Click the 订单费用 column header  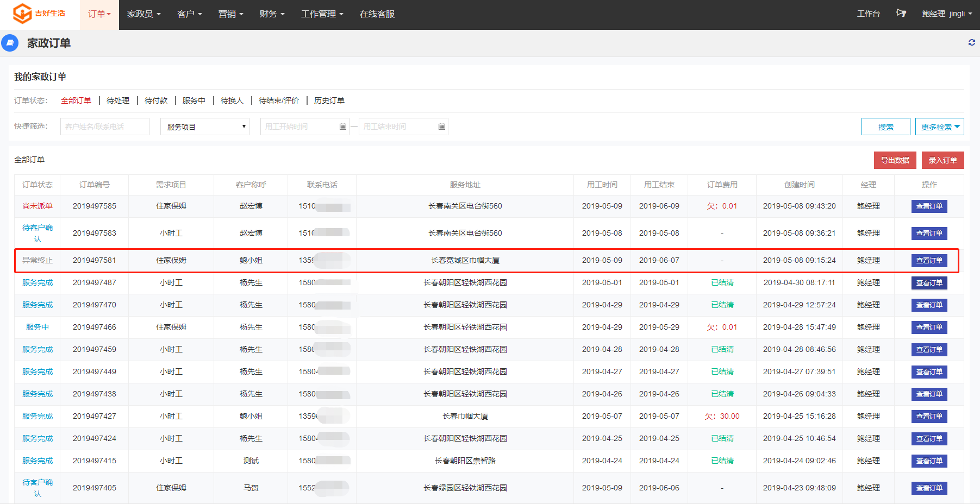tap(722, 185)
